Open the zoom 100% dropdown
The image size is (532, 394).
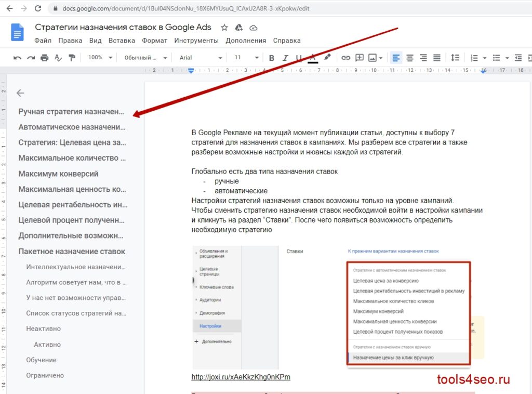(x=100, y=58)
